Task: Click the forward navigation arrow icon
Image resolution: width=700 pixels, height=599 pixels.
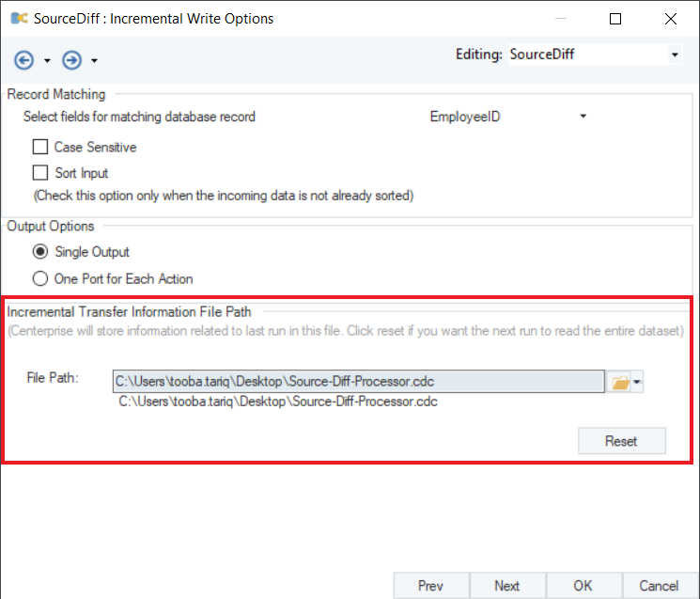Action: point(71,60)
